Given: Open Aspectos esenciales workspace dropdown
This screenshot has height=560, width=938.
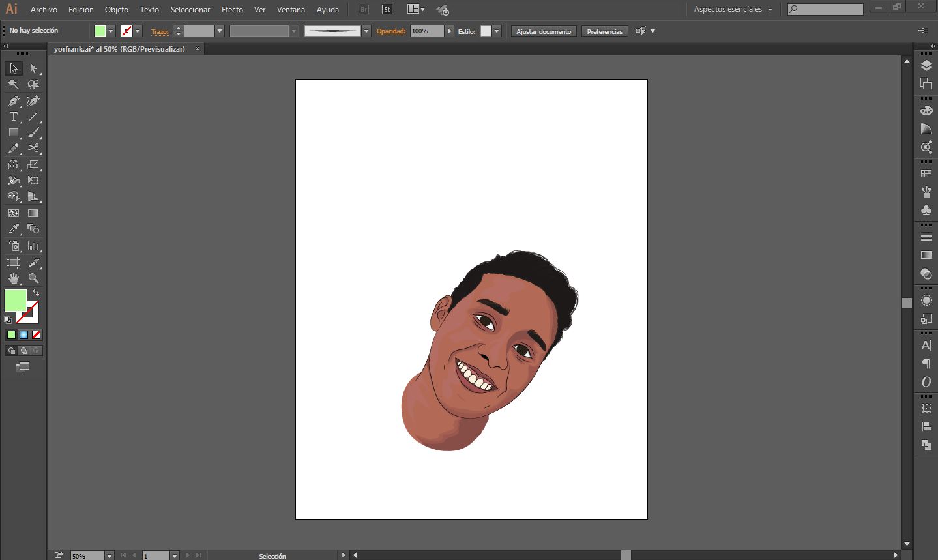Looking at the screenshot, I should (733, 10).
